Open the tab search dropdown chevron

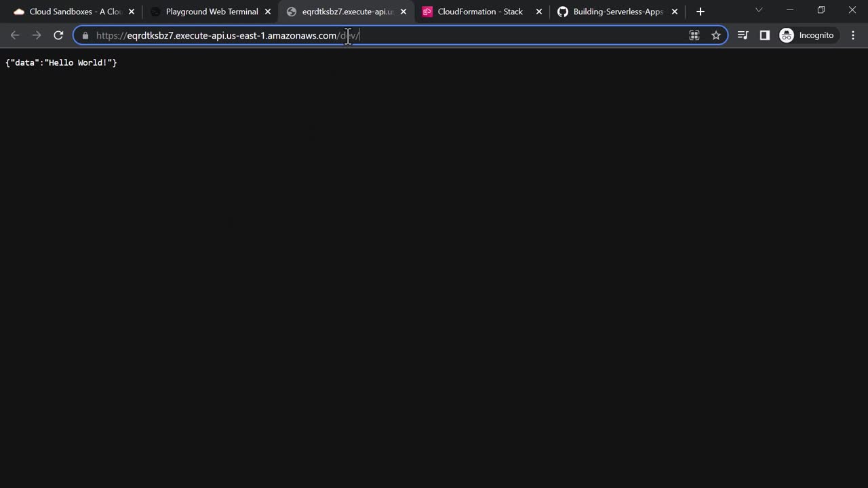pos(759,10)
